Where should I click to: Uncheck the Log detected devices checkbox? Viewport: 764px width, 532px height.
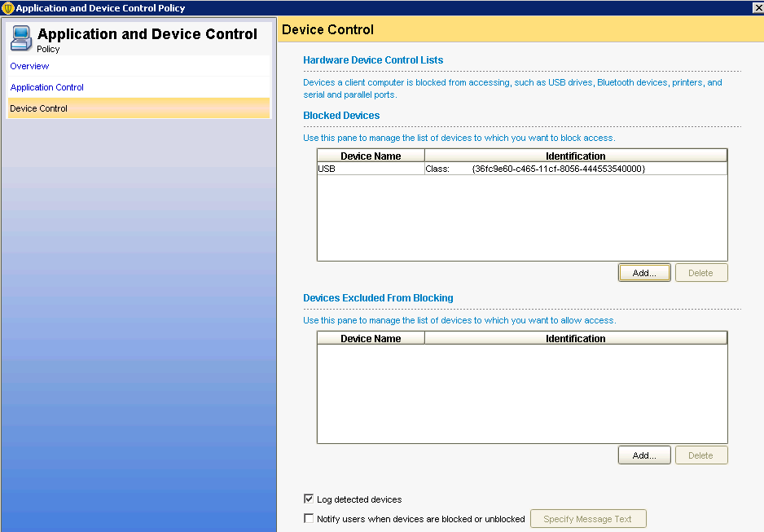[x=309, y=499]
